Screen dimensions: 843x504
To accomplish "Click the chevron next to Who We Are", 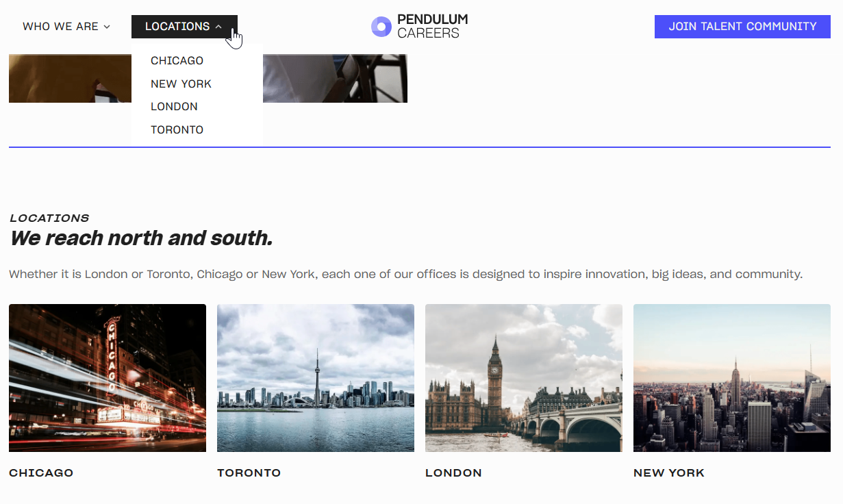I will pos(107,27).
